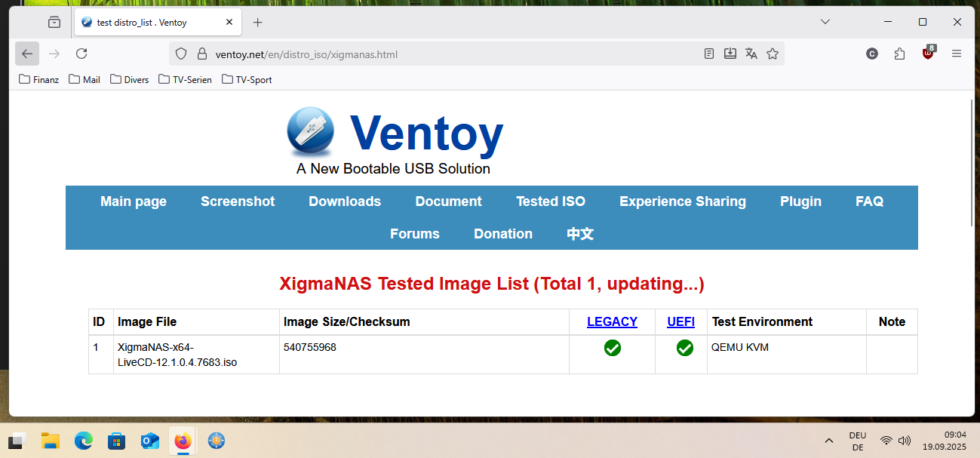The image size is (980, 458).
Task: Click the UEFI column header link
Action: (680, 321)
